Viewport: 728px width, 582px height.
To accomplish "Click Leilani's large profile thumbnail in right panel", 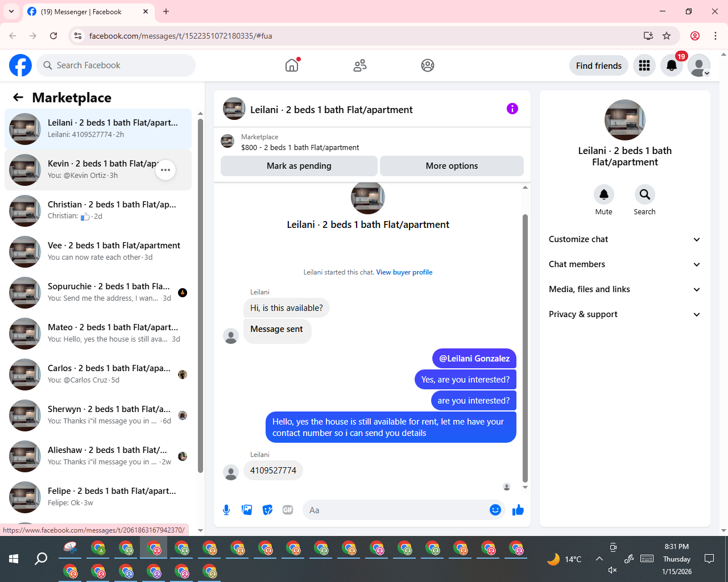I will pos(625,120).
